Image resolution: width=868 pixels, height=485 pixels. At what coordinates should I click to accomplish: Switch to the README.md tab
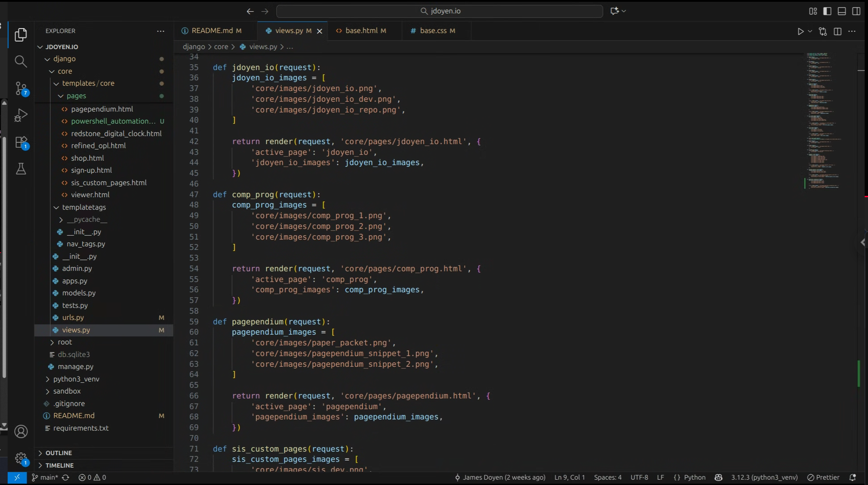coord(212,31)
